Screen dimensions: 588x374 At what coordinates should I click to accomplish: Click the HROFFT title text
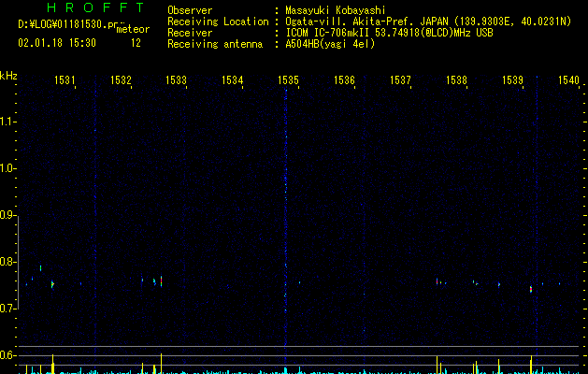[x=95, y=7]
